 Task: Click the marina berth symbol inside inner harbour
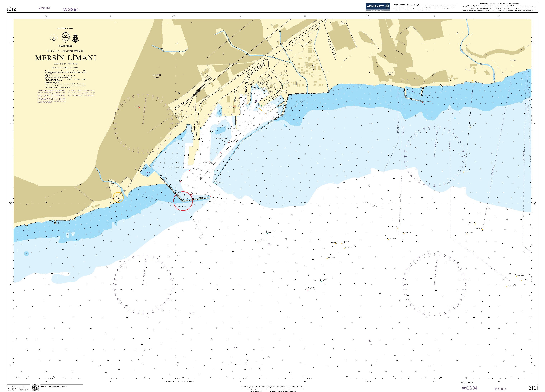(x=147, y=172)
